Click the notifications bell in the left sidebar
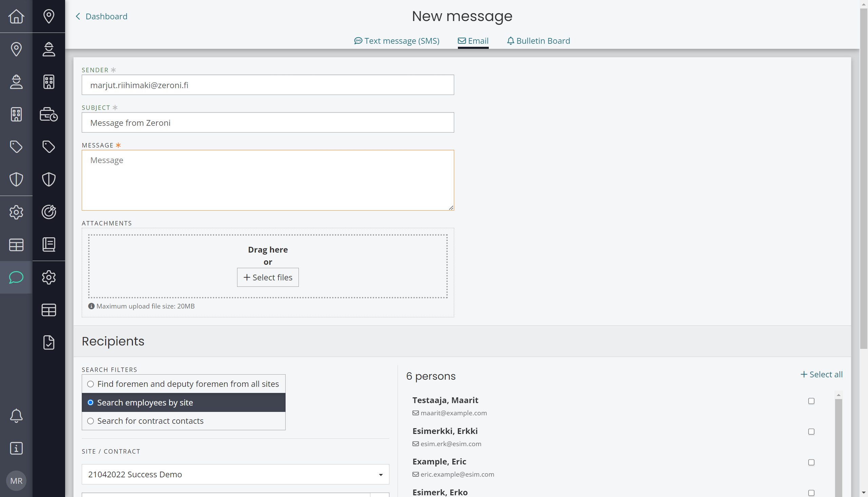 tap(16, 415)
